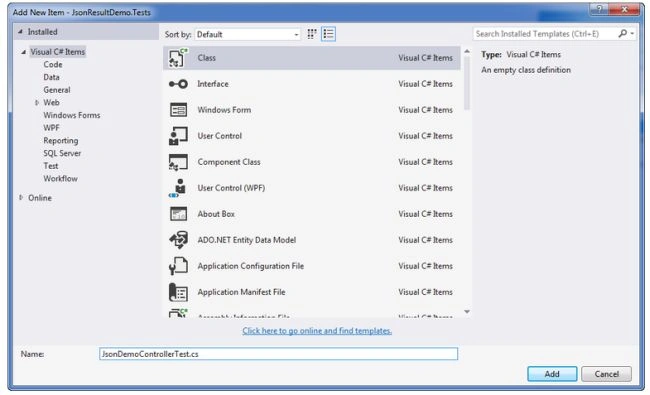650x395 pixels.
Task: Expand the Online section
Action: pos(21,198)
